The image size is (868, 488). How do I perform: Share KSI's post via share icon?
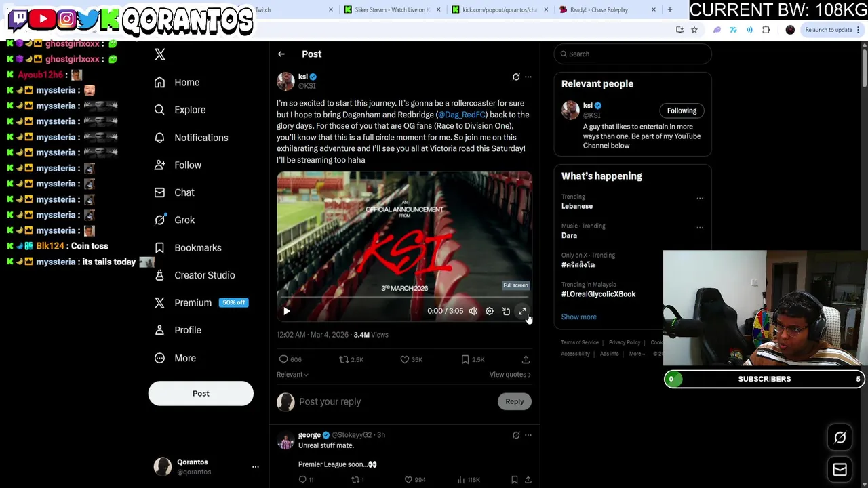click(x=526, y=359)
